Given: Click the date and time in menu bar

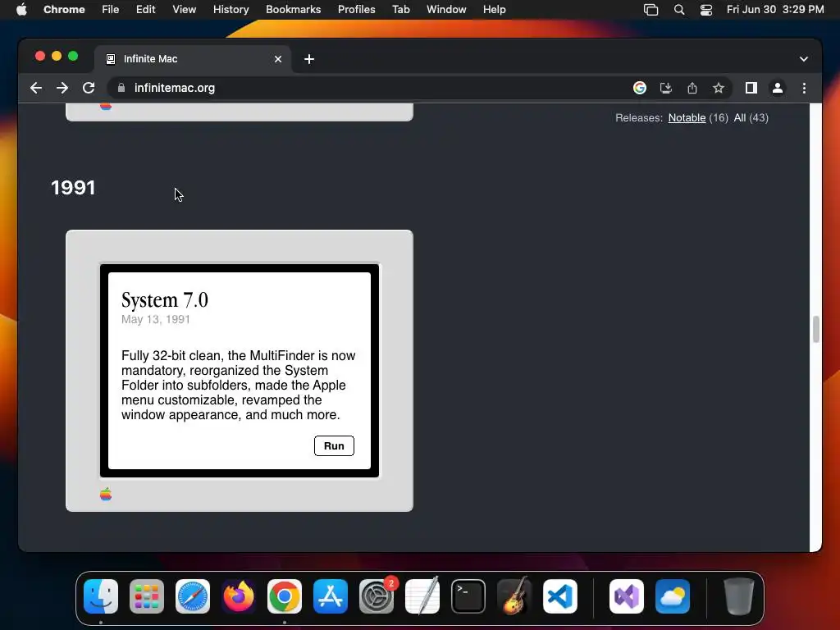Looking at the screenshot, I should (775, 10).
